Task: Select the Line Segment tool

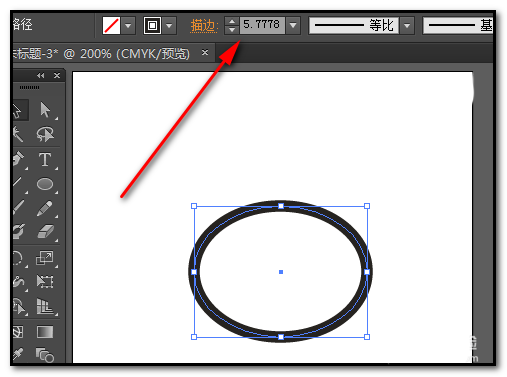Action: click(17, 183)
